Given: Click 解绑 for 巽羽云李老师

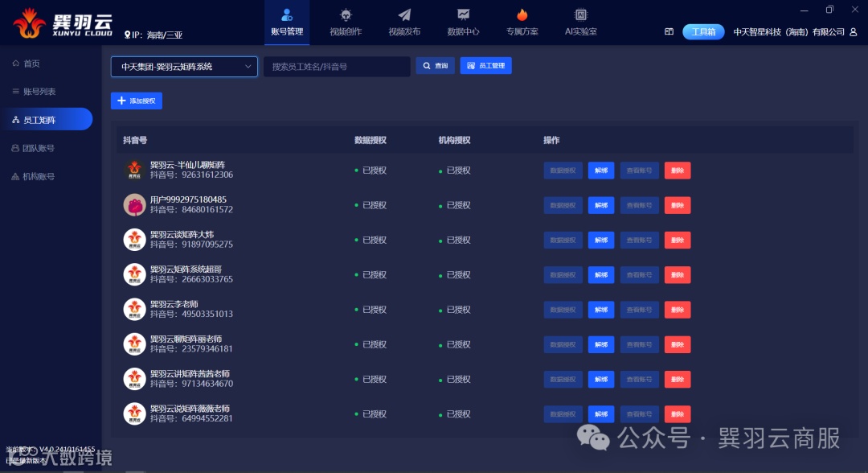Looking at the screenshot, I should click(600, 310).
